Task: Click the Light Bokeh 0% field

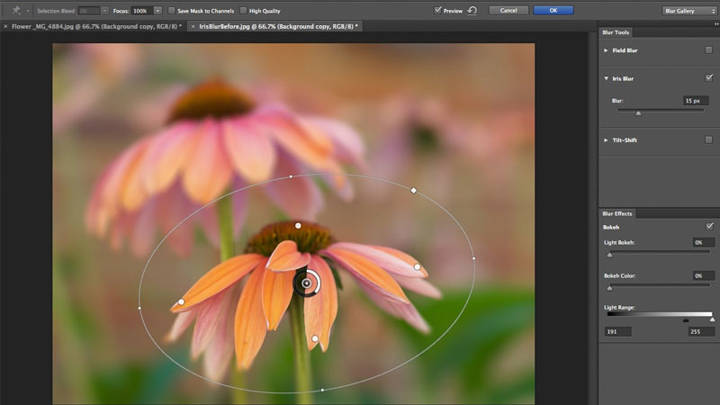Action: 703,242
